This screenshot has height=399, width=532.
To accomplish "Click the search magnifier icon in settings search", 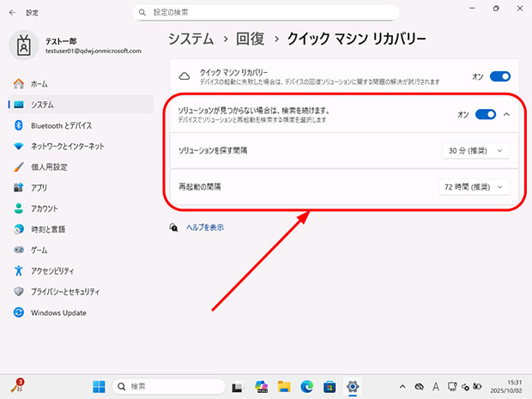I will coord(142,13).
